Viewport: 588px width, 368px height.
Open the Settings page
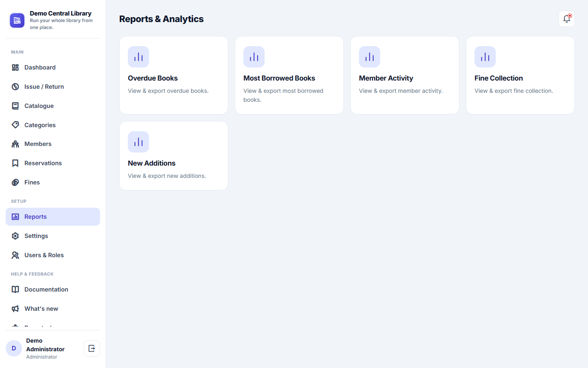point(53,236)
